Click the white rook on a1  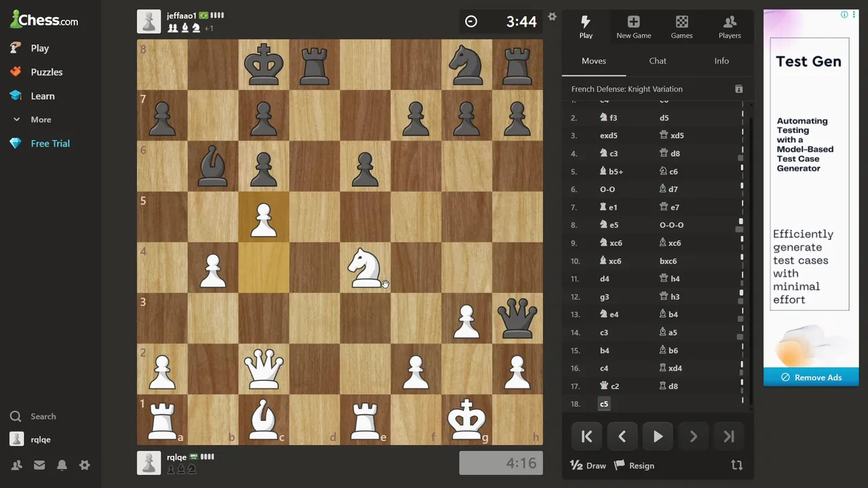[x=162, y=420]
